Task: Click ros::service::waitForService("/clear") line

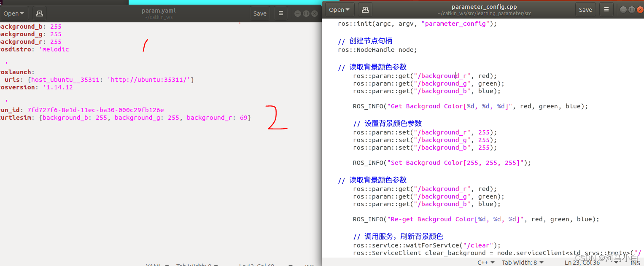Action: pos(427,245)
